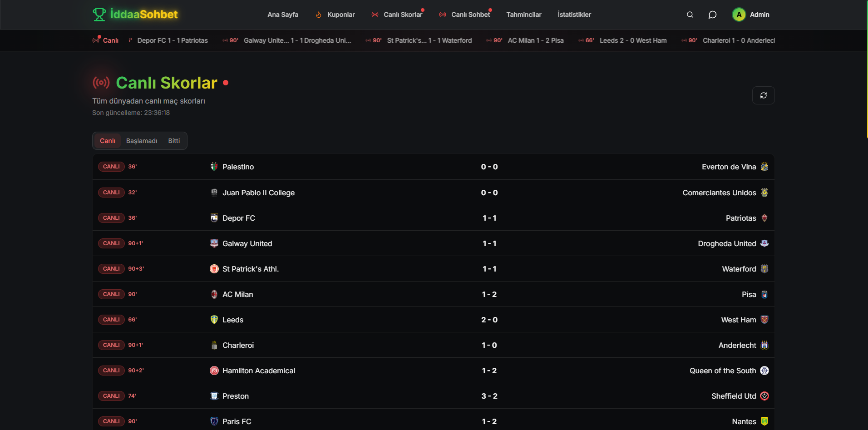Click the AC Milan team crest

(x=214, y=294)
